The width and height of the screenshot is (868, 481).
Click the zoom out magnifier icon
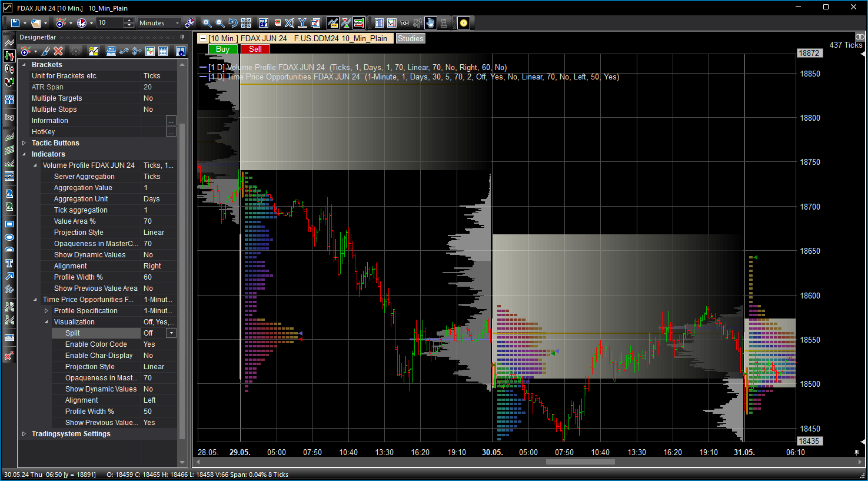click(x=220, y=23)
